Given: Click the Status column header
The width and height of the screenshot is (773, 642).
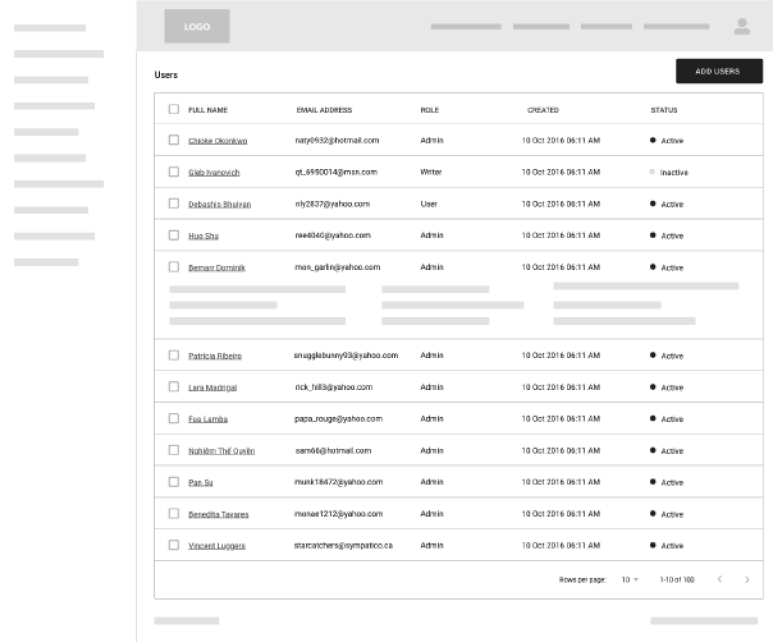Looking at the screenshot, I should (x=663, y=110).
